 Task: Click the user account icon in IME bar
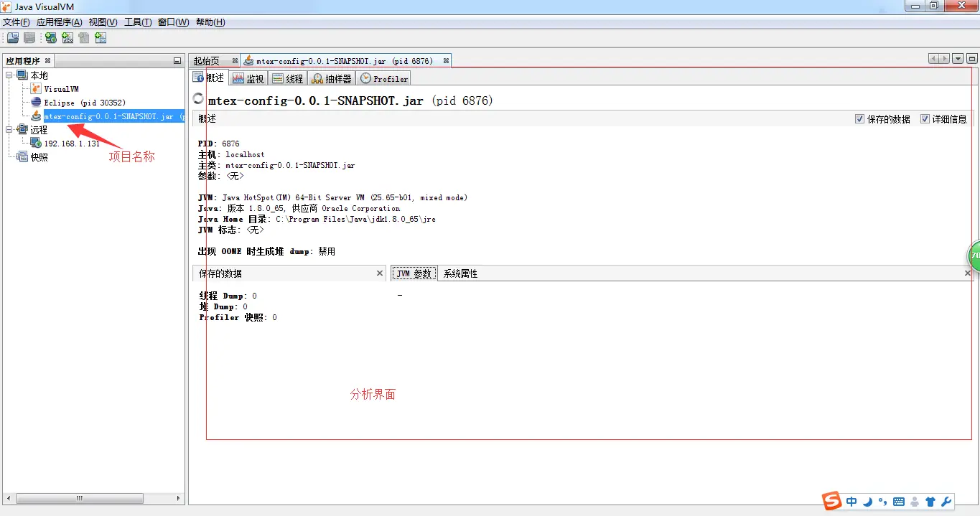(914, 502)
